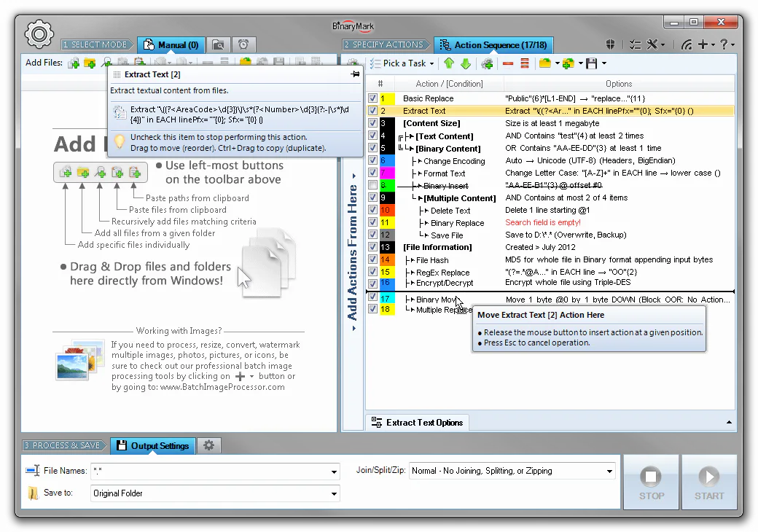
Task: Click the wireless signal feed icon
Action: [687, 44]
